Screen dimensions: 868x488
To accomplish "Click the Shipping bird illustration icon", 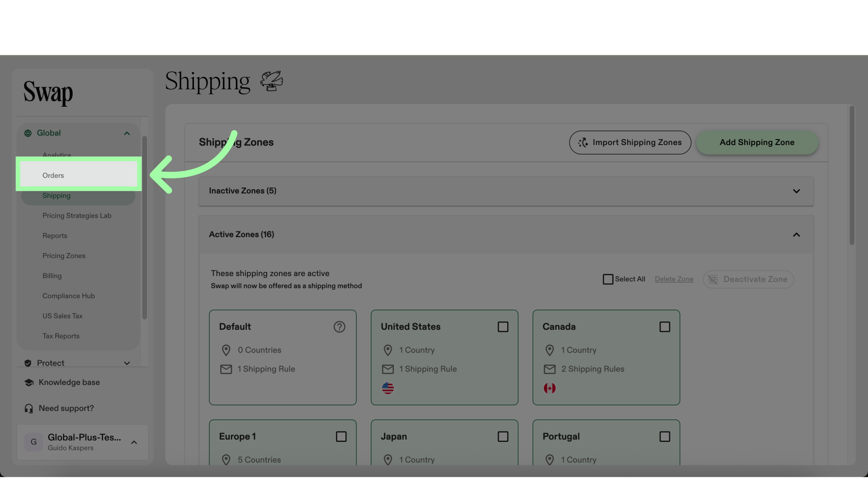I will coord(272,81).
